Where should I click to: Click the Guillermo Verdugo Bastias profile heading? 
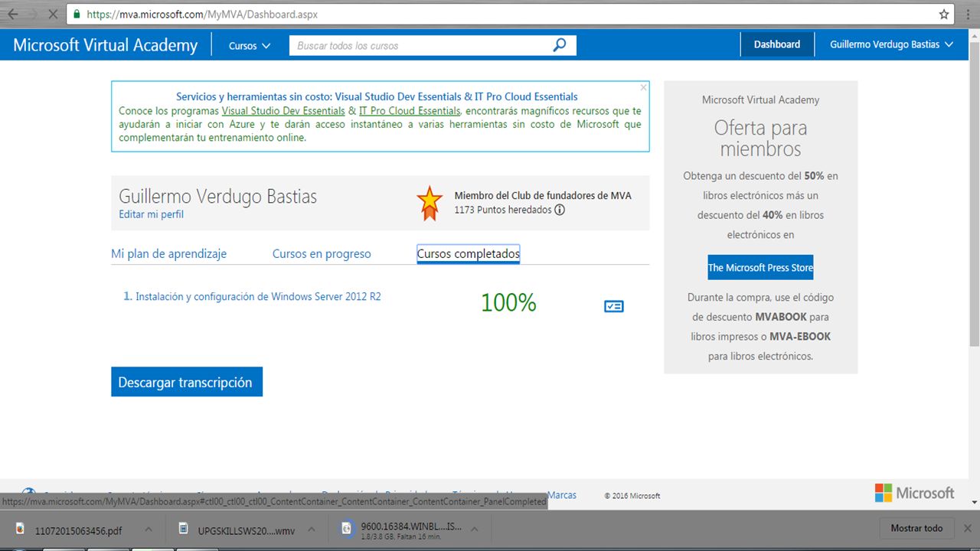pyautogui.click(x=218, y=196)
